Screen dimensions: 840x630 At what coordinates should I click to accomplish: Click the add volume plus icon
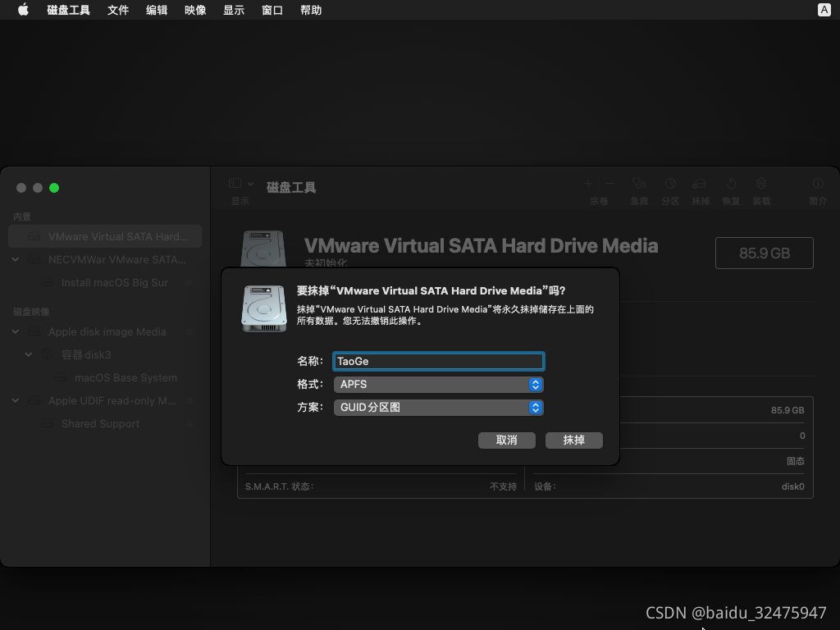pos(588,184)
